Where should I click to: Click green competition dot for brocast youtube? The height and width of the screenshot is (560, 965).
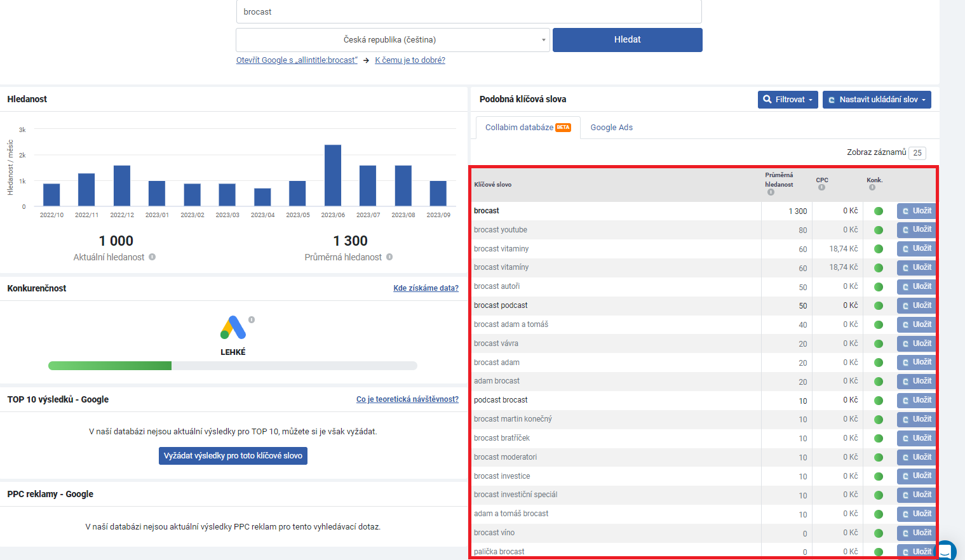click(879, 230)
